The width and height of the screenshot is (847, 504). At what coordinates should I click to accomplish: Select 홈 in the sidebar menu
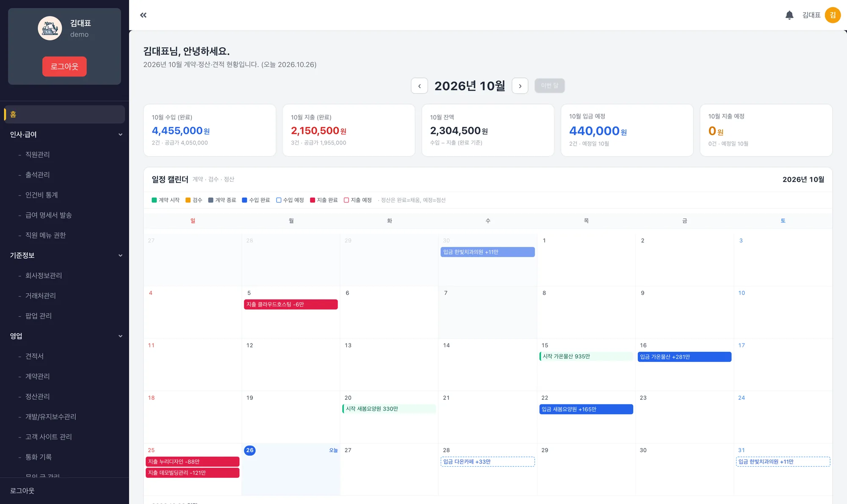[64, 114]
